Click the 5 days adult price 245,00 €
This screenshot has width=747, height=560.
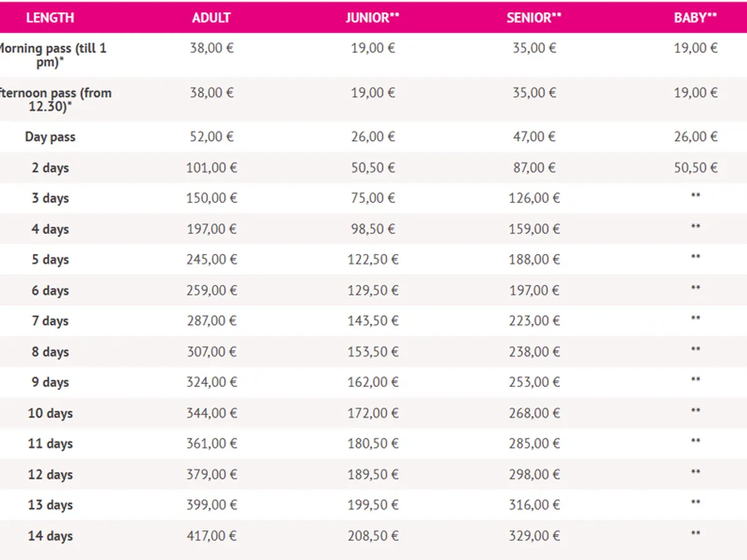point(211,260)
